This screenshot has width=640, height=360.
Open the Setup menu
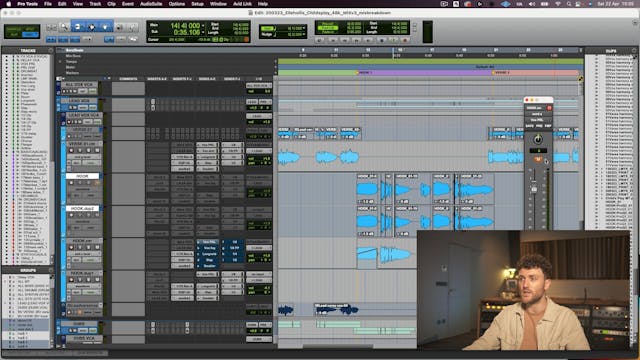click(198, 4)
